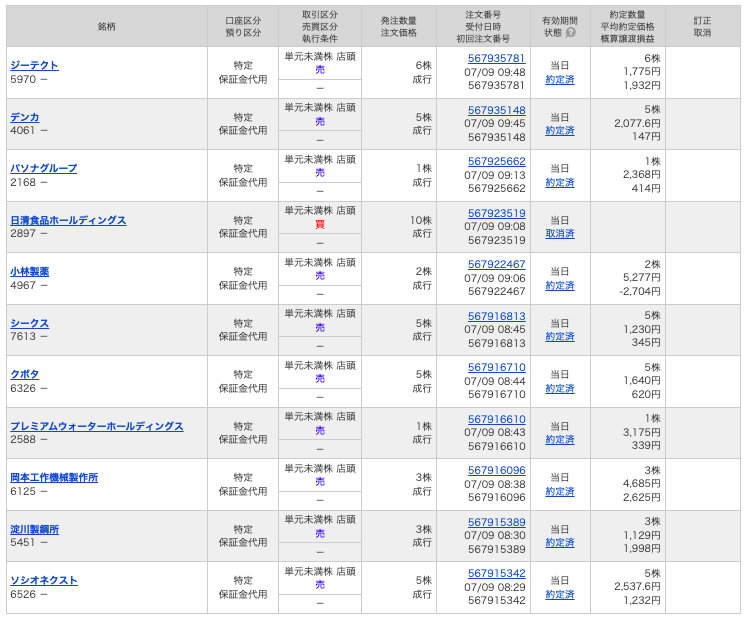Click 取消済 status for 日清食品 order
The height and width of the screenshot is (618, 747).
(560, 233)
